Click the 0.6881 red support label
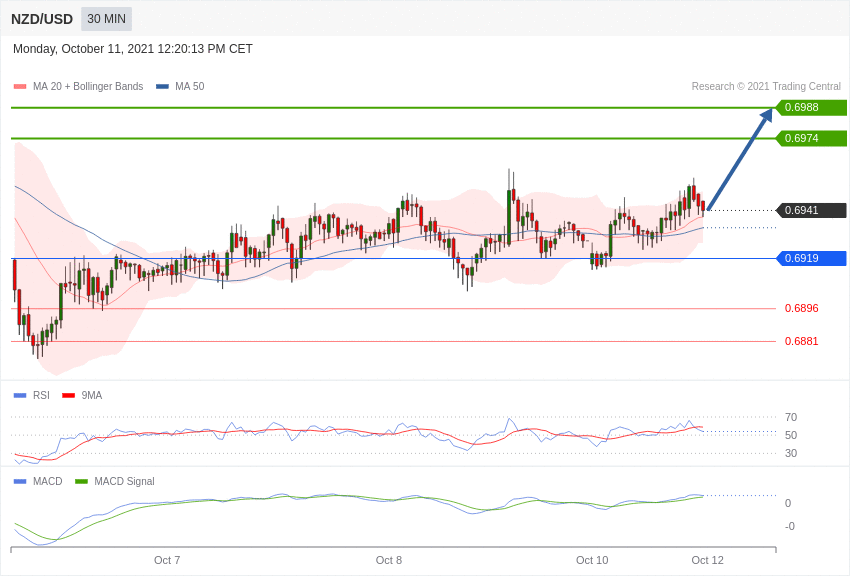The height and width of the screenshot is (576, 850). pos(801,341)
